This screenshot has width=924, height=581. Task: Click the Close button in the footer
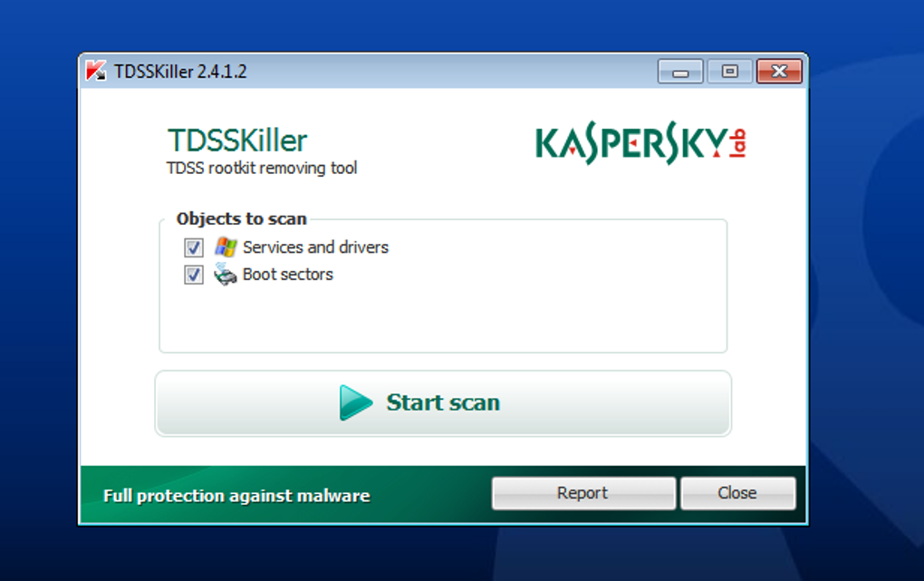coord(737,493)
